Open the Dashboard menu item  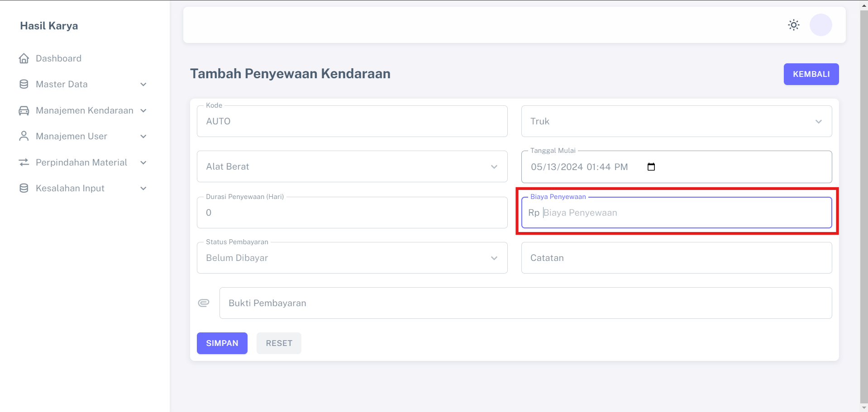[59, 58]
